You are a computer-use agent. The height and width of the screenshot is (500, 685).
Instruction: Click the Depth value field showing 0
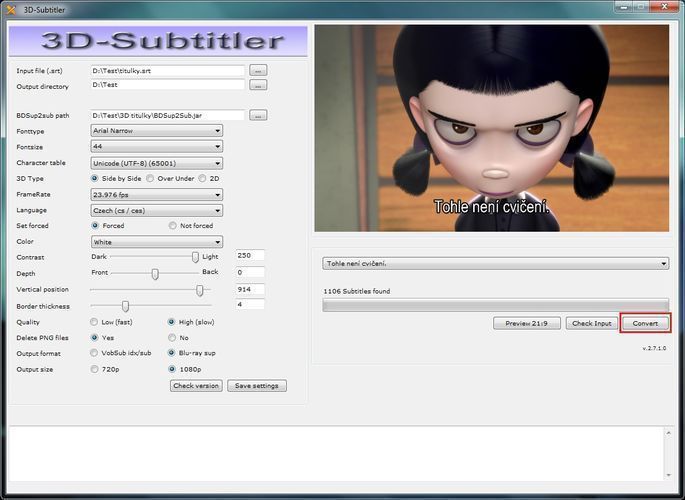pos(250,272)
